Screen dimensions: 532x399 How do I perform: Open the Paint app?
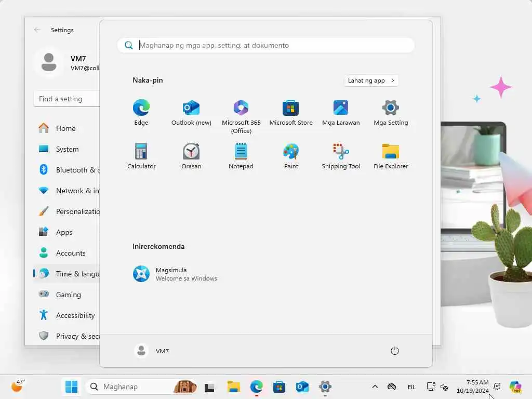pyautogui.click(x=291, y=156)
